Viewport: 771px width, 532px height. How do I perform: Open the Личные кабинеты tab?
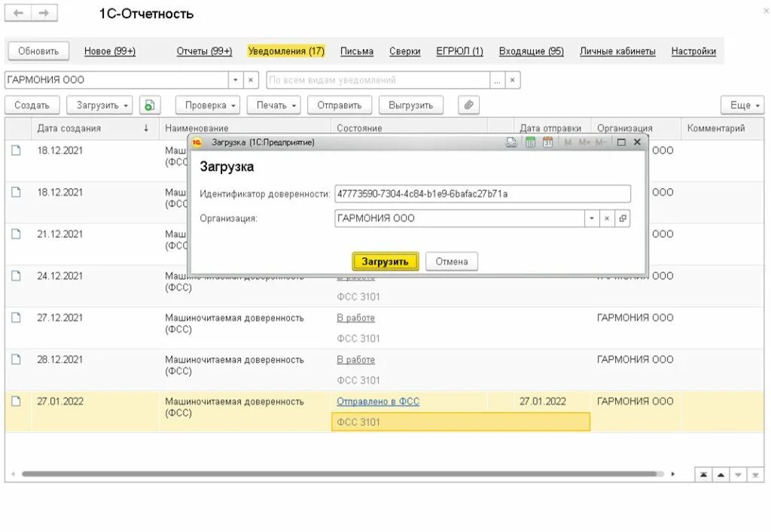pos(617,51)
